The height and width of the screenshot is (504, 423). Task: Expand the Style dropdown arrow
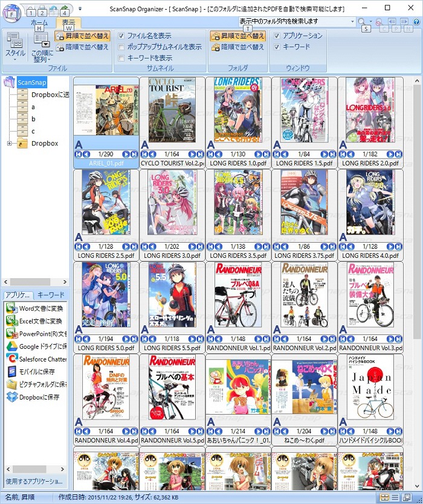point(15,60)
